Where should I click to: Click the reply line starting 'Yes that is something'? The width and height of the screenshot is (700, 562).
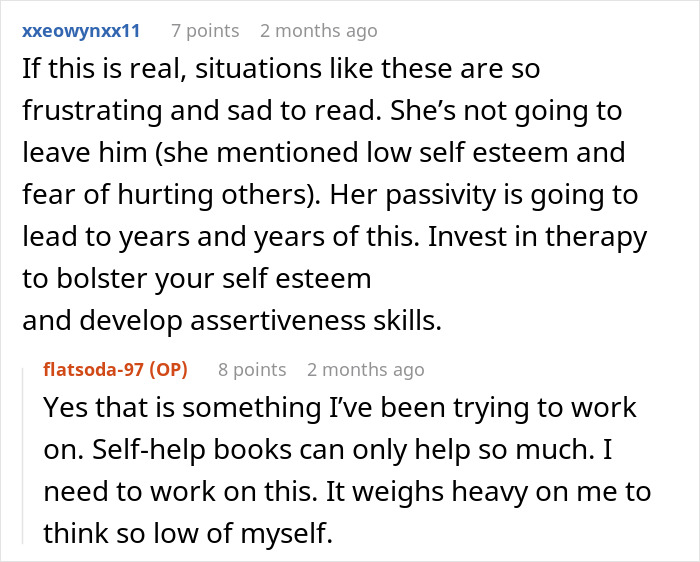tap(341, 409)
